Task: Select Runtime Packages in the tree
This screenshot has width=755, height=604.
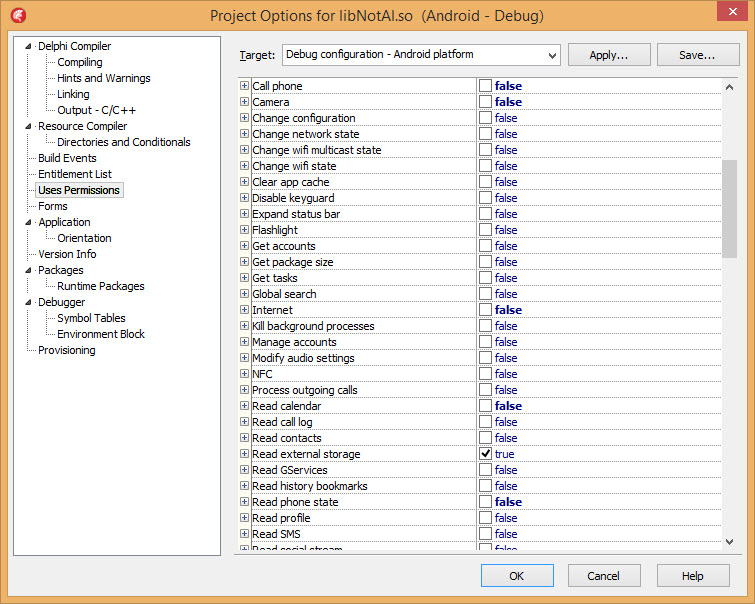Action: click(x=101, y=286)
